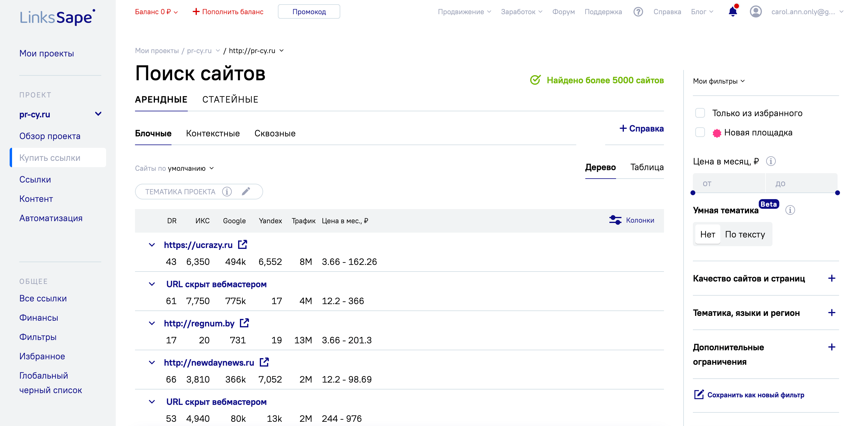Click the plus icon of Пополнить баланс
The height and width of the screenshot is (426, 868).
(x=196, y=11)
